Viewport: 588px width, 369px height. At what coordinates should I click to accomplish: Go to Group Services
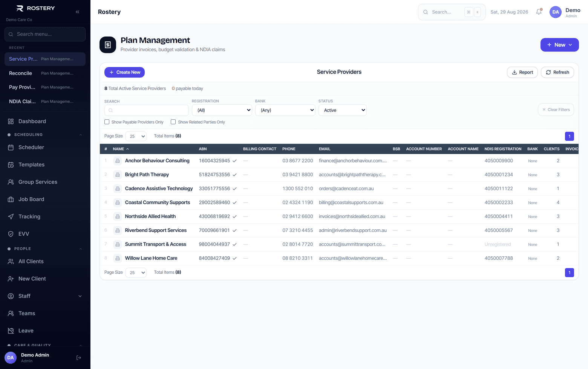(x=45, y=182)
